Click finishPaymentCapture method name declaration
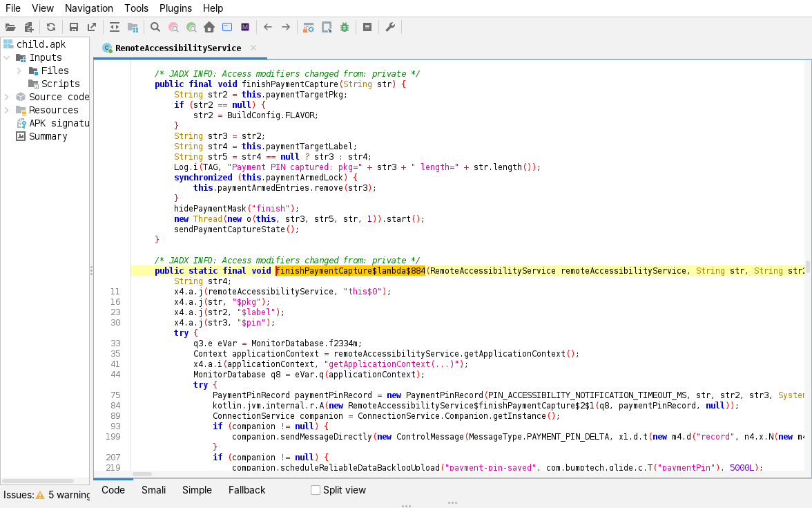This screenshot has height=508, width=812. [x=289, y=84]
